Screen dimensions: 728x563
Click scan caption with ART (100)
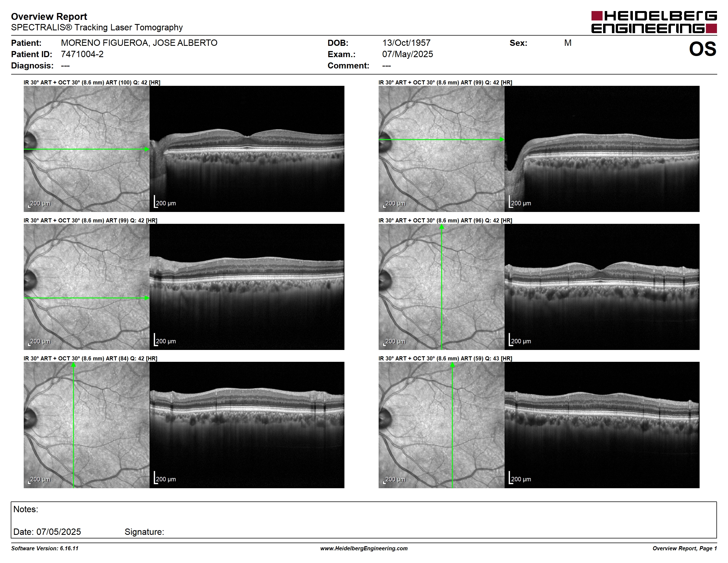92,83
